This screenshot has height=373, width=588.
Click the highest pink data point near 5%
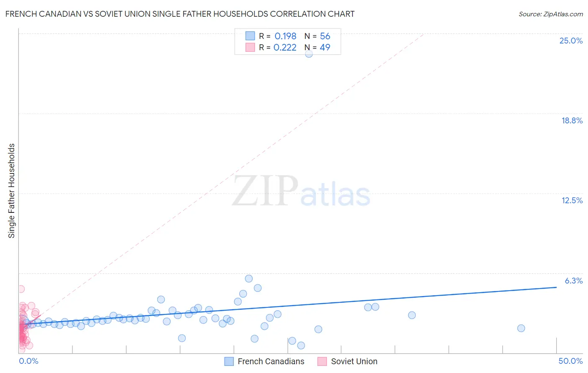pyautogui.click(x=20, y=289)
